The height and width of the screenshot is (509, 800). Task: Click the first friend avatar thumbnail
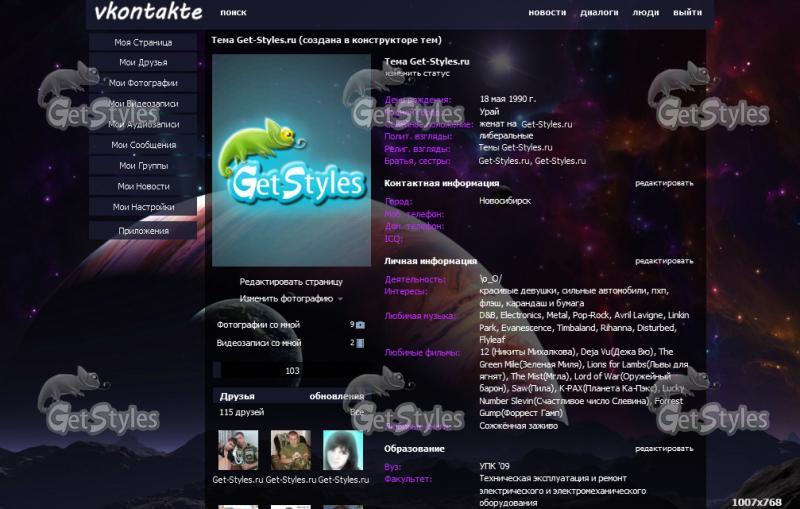point(238,450)
